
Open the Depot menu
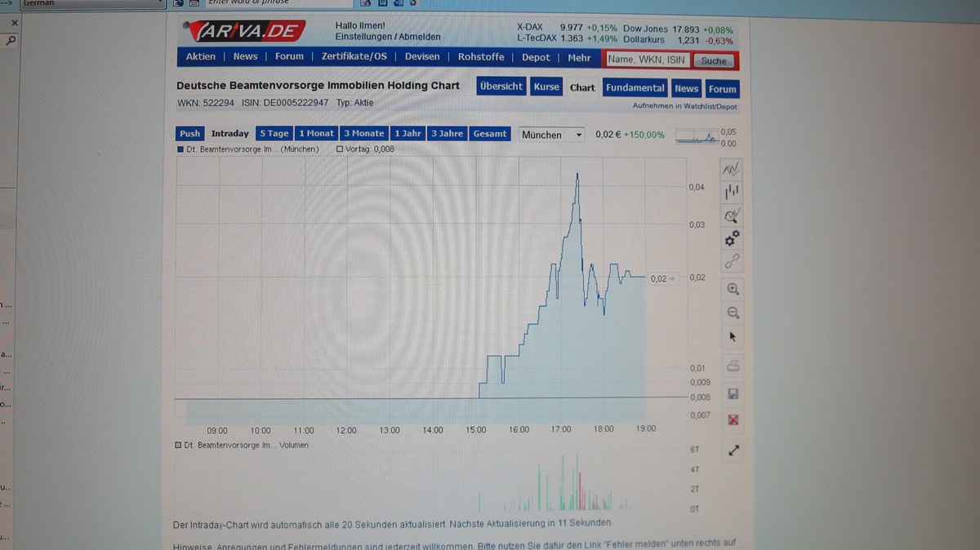click(536, 57)
